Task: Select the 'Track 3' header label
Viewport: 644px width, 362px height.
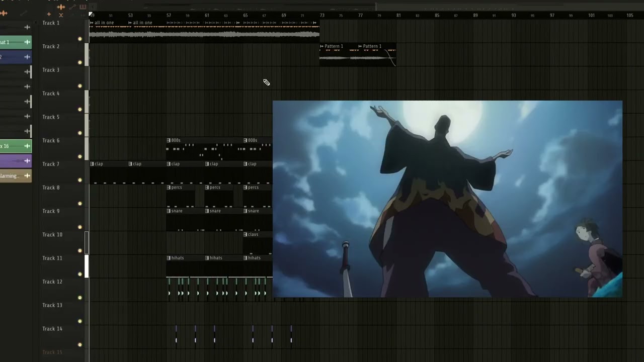Action: click(x=51, y=70)
